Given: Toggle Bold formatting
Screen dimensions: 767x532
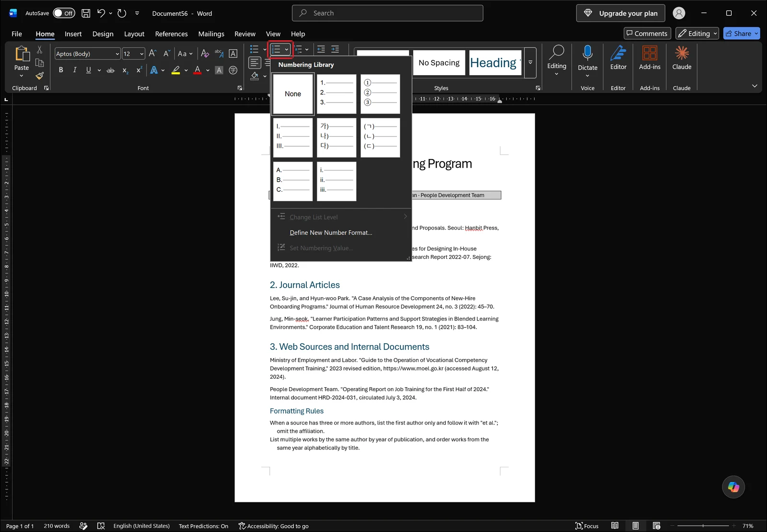Looking at the screenshot, I should pos(61,70).
